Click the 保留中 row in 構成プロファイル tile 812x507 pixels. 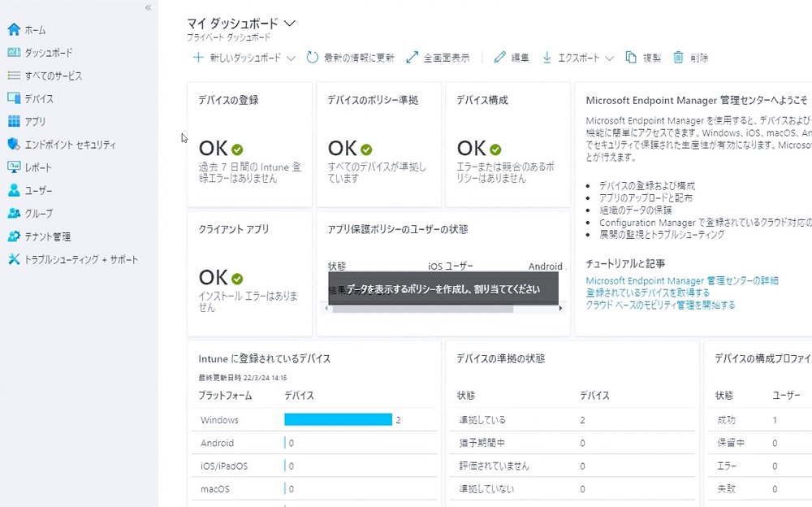point(760,443)
